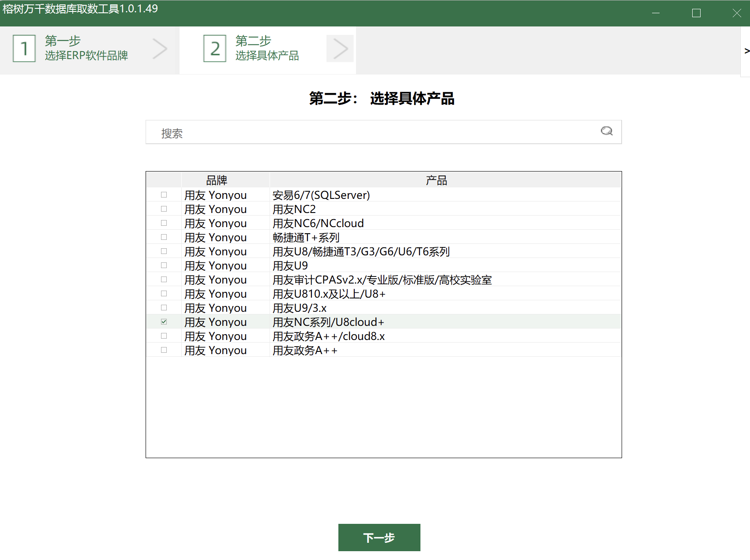Check the 用友U810.x及以上/U8+ checkbox

click(x=164, y=293)
